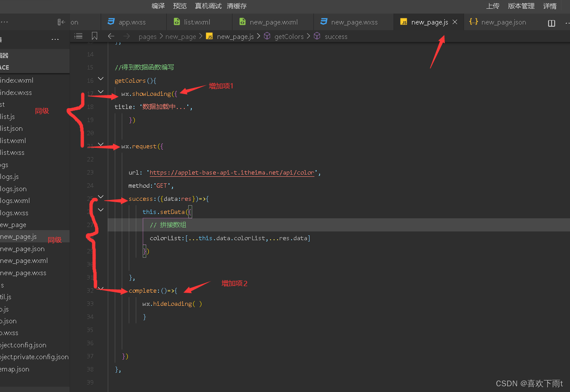This screenshot has width=570, height=392.
Task: Open project.private.config.json in the file tree
Action: point(35,357)
